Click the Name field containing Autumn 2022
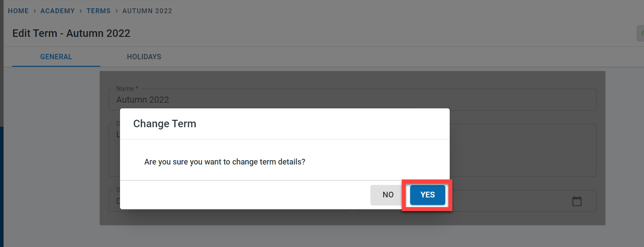Viewport: 644px width, 247px height. point(352,100)
